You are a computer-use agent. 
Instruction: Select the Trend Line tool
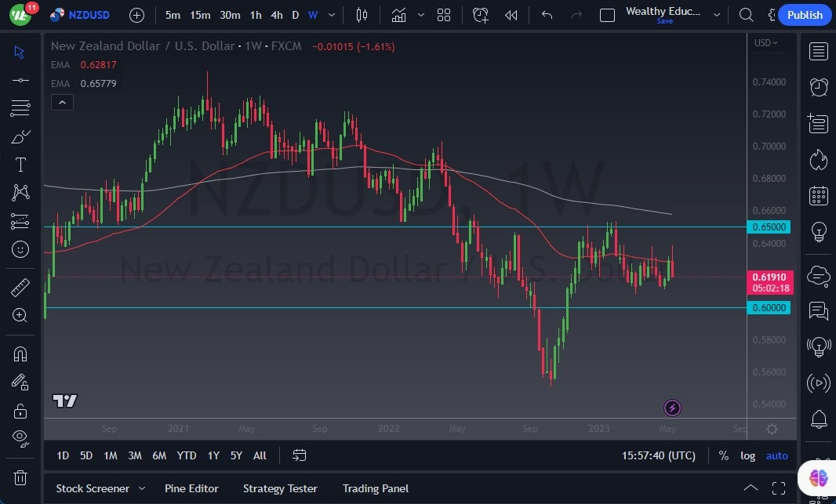point(20,80)
